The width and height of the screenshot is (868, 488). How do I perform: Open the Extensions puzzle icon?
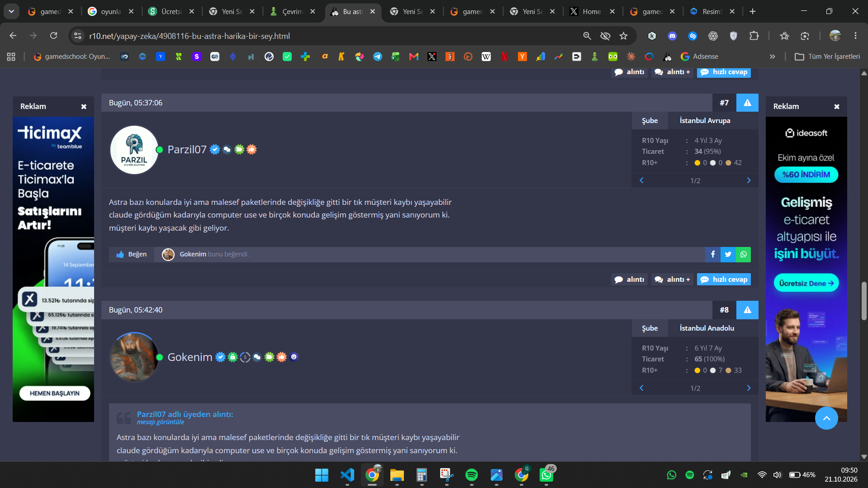click(754, 36)
